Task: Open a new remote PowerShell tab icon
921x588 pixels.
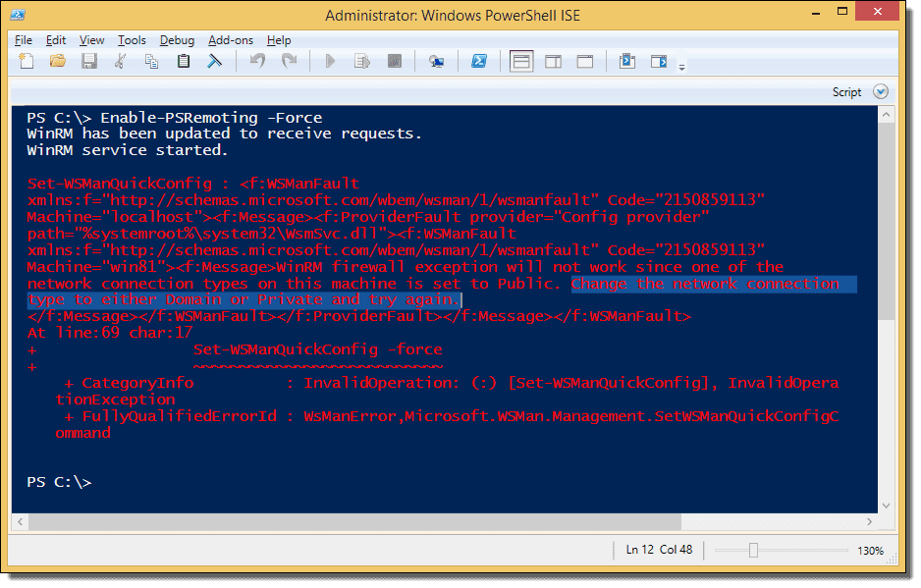Action: click(436, 61)
